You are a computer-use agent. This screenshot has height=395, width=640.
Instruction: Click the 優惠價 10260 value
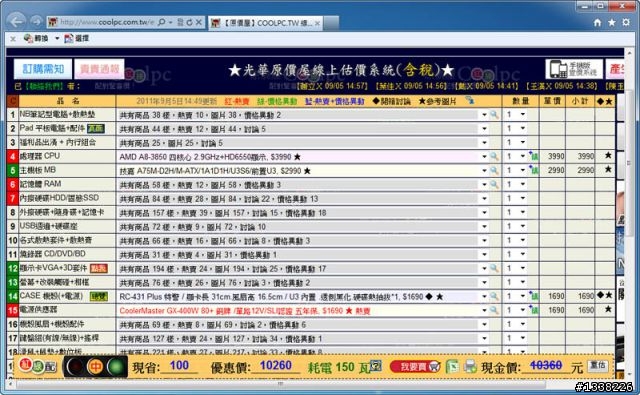276,365
